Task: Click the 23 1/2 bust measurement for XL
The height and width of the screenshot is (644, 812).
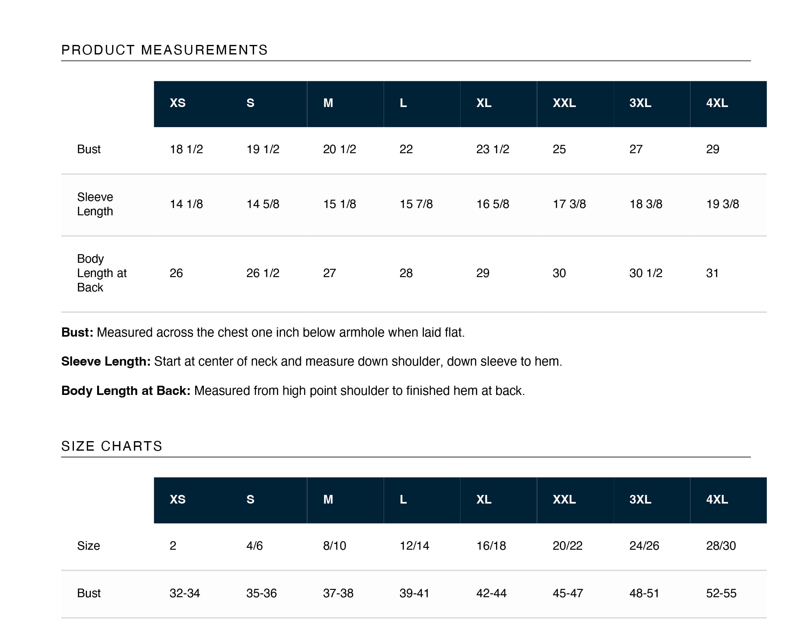Action: (492, 149)
